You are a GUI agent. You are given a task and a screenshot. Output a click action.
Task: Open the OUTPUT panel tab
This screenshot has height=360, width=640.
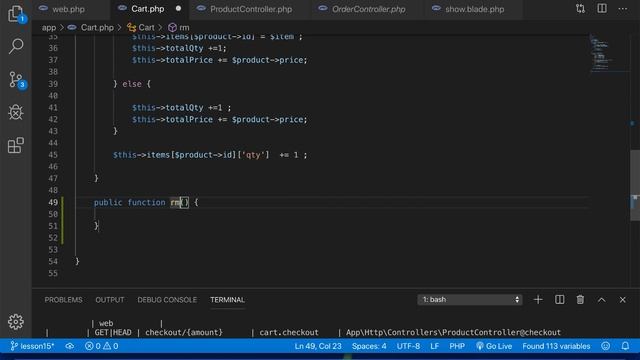(110, 300)
